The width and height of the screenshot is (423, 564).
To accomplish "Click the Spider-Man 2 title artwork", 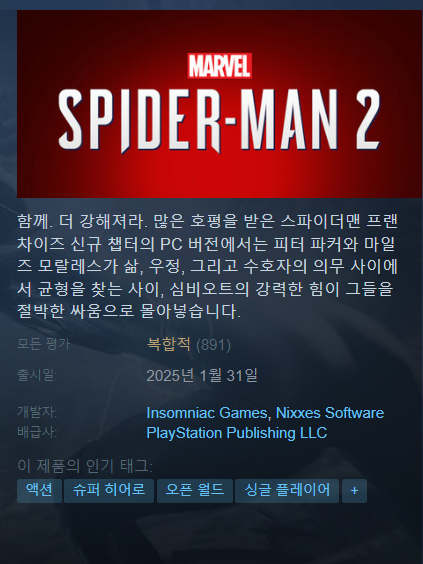I will [x=219, y=120].
